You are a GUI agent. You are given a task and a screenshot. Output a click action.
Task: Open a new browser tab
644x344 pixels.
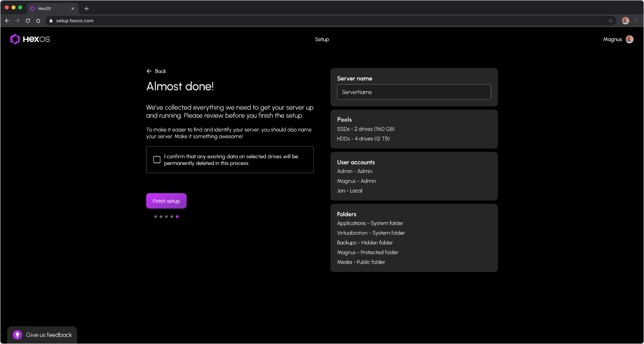point(86,8)
